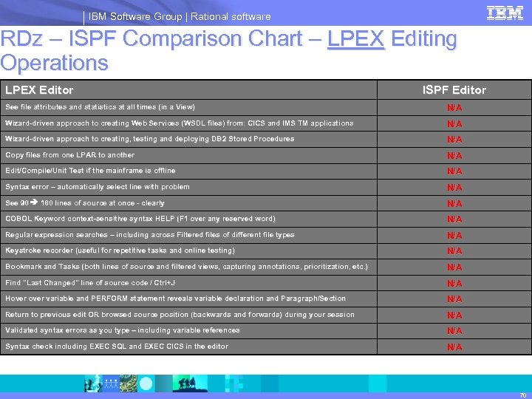Click N/A in the '90 → 160 lines' row
Screen dimensions: 532x399
coord(454,204)
